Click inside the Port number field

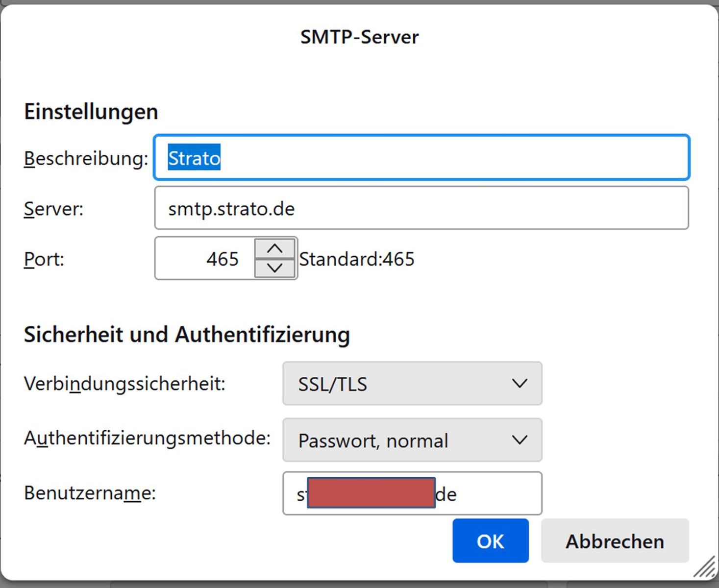click(x=206, y=259)
